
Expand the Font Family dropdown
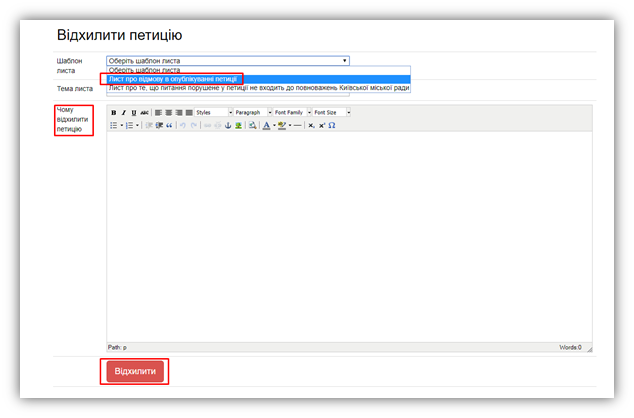(292, 112)
